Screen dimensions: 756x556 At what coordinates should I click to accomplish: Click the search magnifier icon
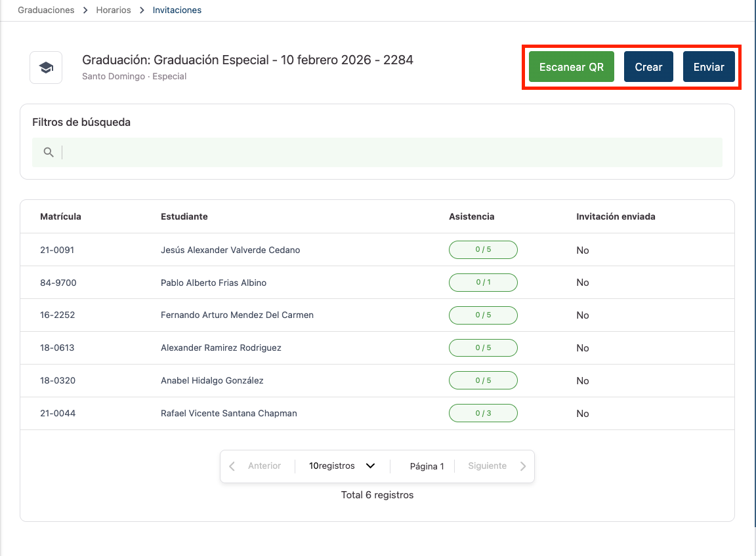[48, 152]
